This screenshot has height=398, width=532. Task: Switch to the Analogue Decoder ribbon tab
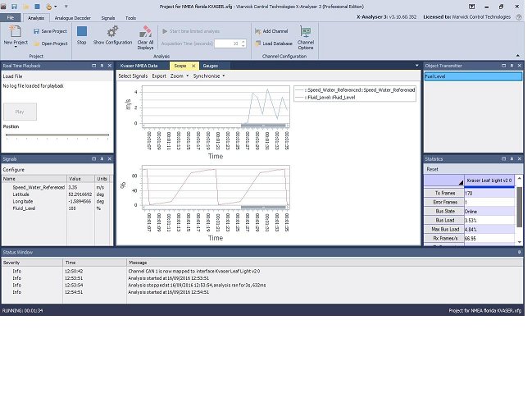(72, 17)
